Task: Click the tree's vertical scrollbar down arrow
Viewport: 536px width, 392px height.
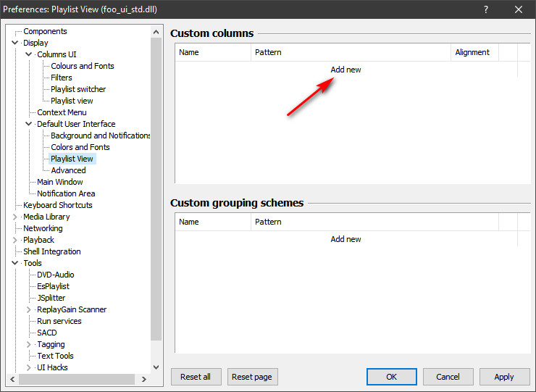Action: pos(156,367)
